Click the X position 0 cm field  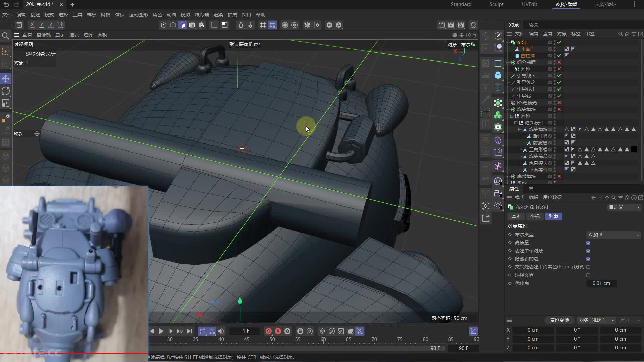coord(533,330)
